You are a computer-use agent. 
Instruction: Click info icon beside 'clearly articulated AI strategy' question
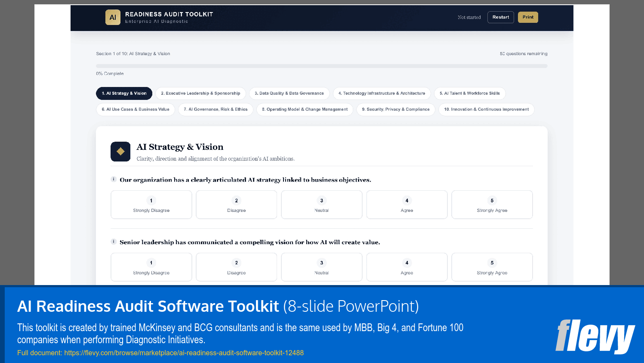(x=114, y=180)
